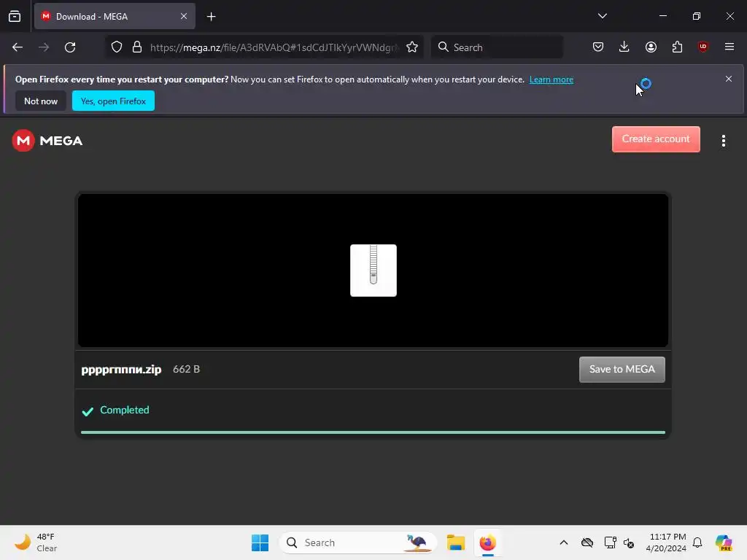Open the Extensions puzzle icon
The height and width of the screenshot is (560, 747).
click(677, 47)
